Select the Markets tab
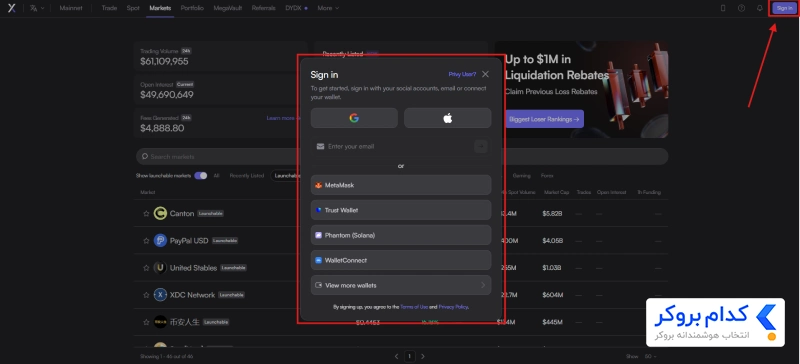Screen dimensions: 800x364 (x=160, y=8)
